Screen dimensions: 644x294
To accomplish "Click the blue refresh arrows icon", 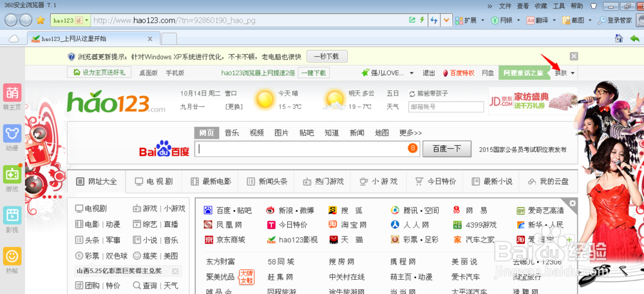I will coord(433,20).
